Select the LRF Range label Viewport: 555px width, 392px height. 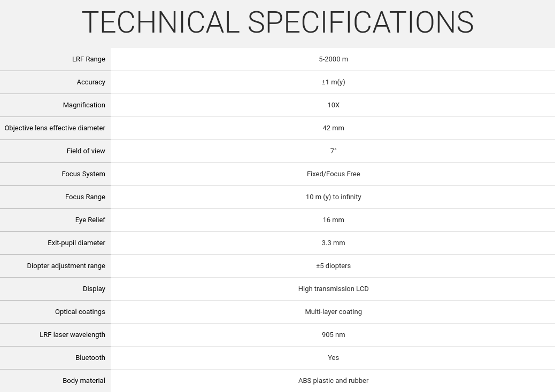(x=88, y=59)
